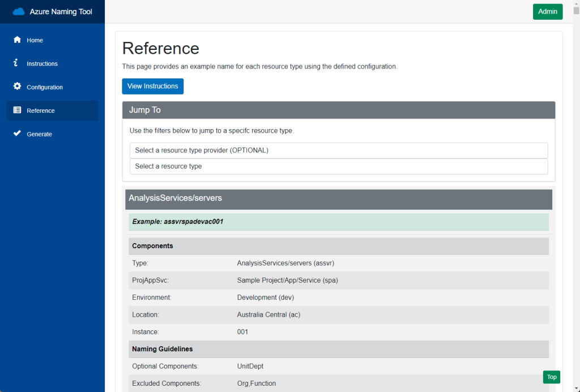Click the Location label
Image resolution: width=580 pixels, height=392 pixels.
[x=146, y=315]
